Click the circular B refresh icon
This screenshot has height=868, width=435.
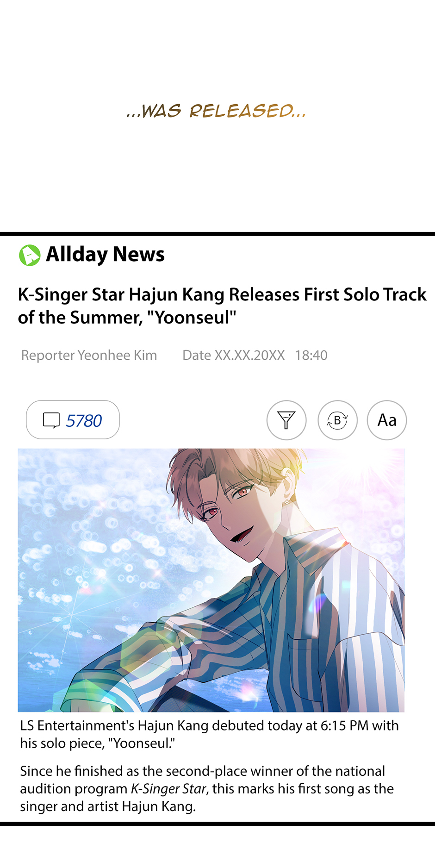pyautogui.click(x=337, y=420)
